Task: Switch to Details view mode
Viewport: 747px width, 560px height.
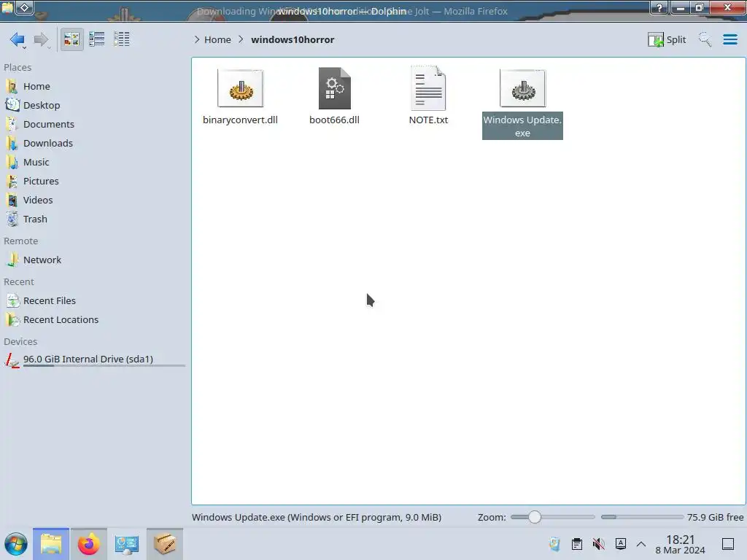Action: point(122,39)
